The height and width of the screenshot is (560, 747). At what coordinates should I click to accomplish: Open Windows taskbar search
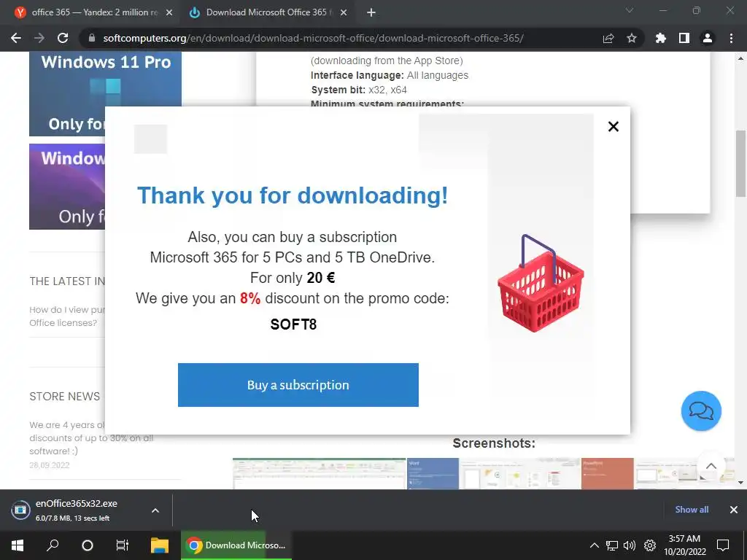coord(53,545)
